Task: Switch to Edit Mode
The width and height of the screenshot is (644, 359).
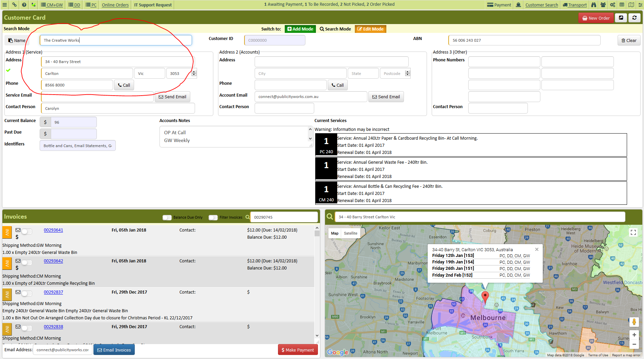Action: click(370, 29)
